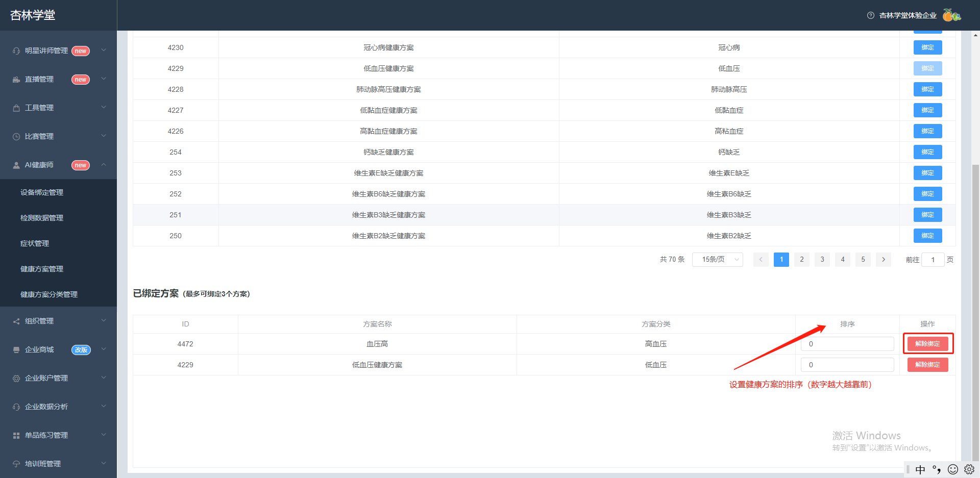Click the sort order field for 低血压健康方案
This screenshot has width=980, height=478.
847,365
